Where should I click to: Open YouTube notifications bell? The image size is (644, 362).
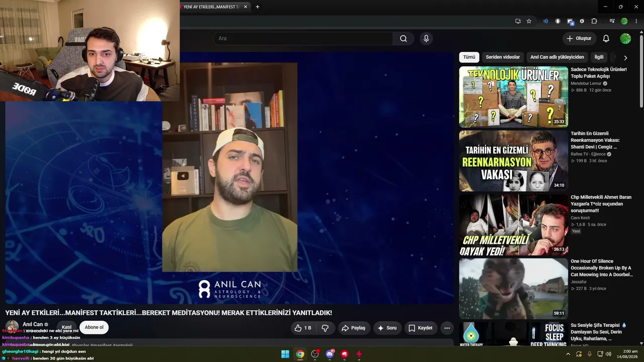pos(606,39)
